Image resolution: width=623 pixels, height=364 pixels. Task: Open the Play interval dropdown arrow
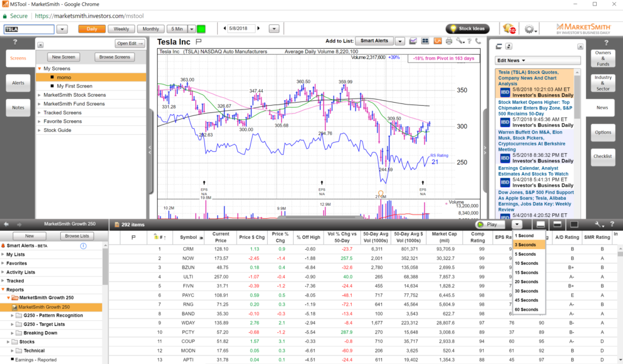coord(517,224)
